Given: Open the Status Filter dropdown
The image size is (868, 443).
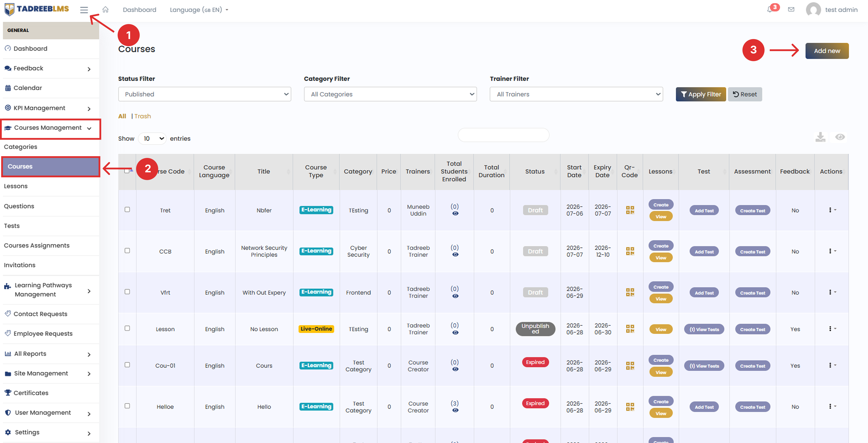Looking at the screenshot, I should pos(204,94).
